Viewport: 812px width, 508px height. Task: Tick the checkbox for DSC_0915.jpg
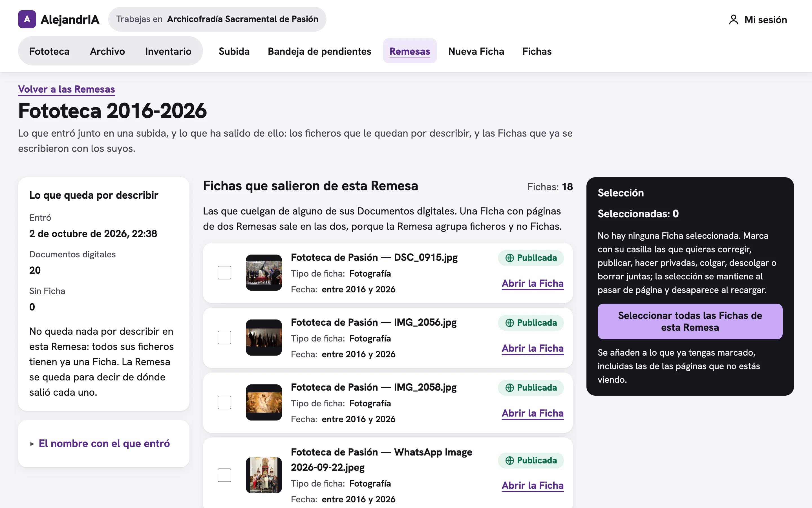(224, 272)
